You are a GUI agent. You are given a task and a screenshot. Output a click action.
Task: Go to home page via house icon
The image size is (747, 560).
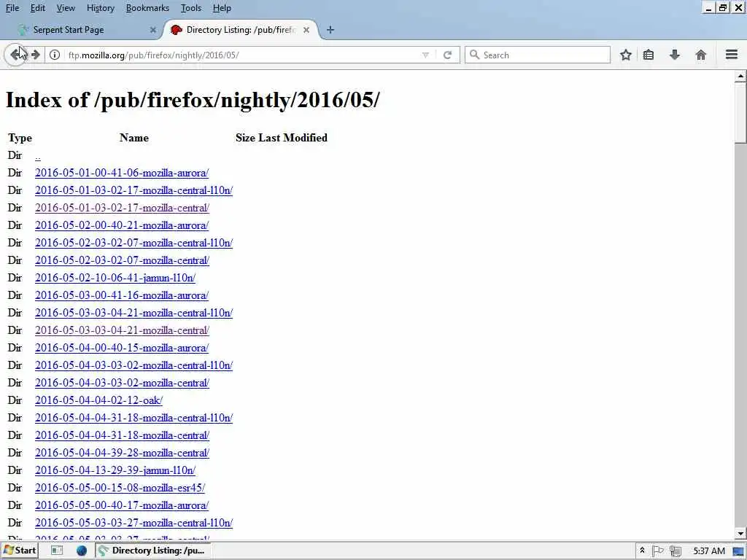coord(701,55)
